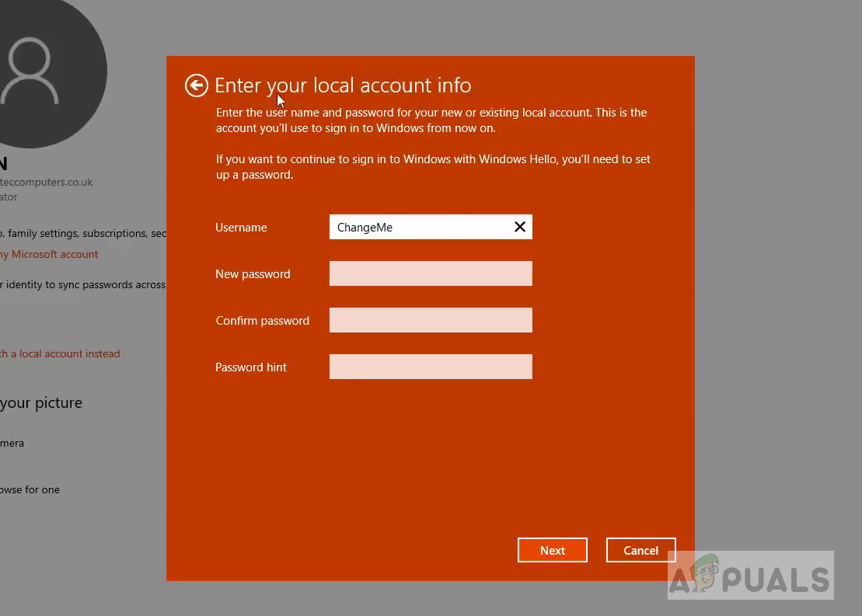Select the New password label
Viewport: 862px width, 616px height.
click(x=253, y=274)
